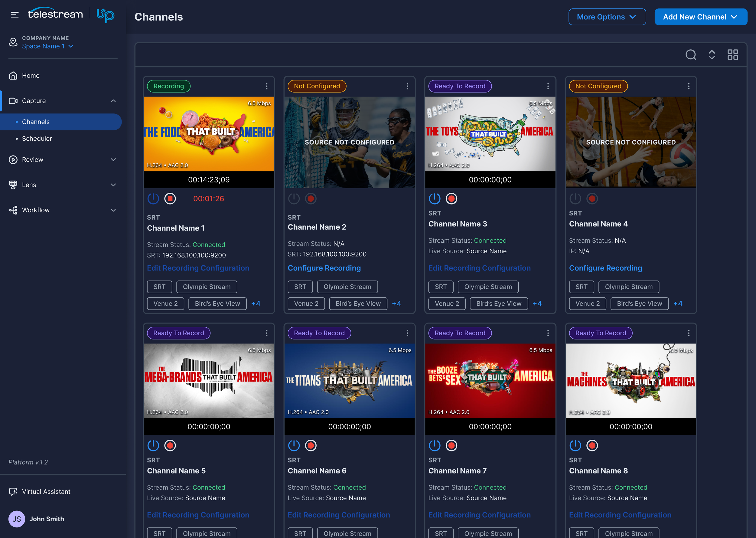Switch to grid view layout icon

click(732, 55)
